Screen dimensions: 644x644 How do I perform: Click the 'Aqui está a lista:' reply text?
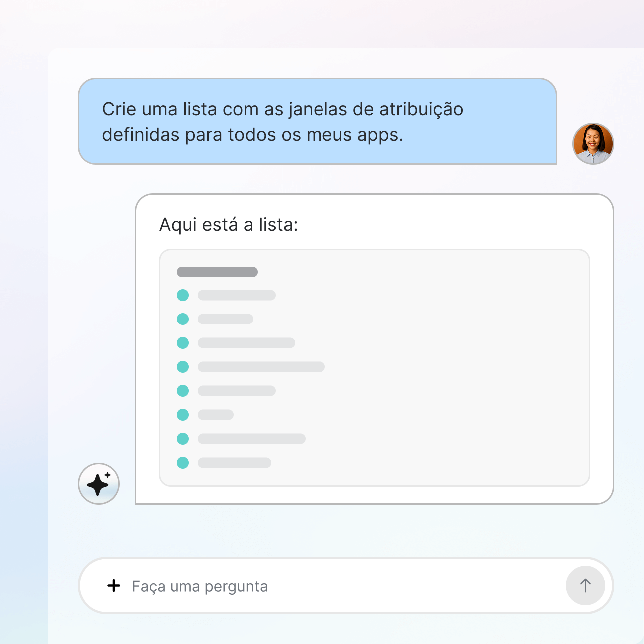point(229,225)
